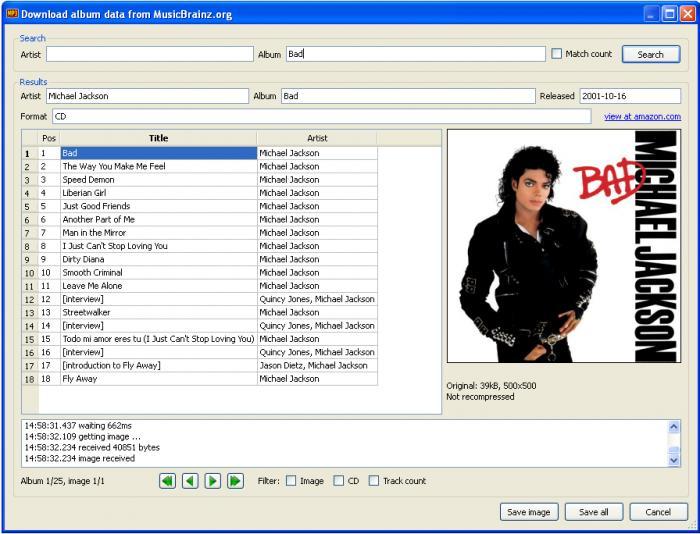This screenshot has width=700, height=534.
Task: Select track Man in the Mirror
Action: click(x=158, y=233)
